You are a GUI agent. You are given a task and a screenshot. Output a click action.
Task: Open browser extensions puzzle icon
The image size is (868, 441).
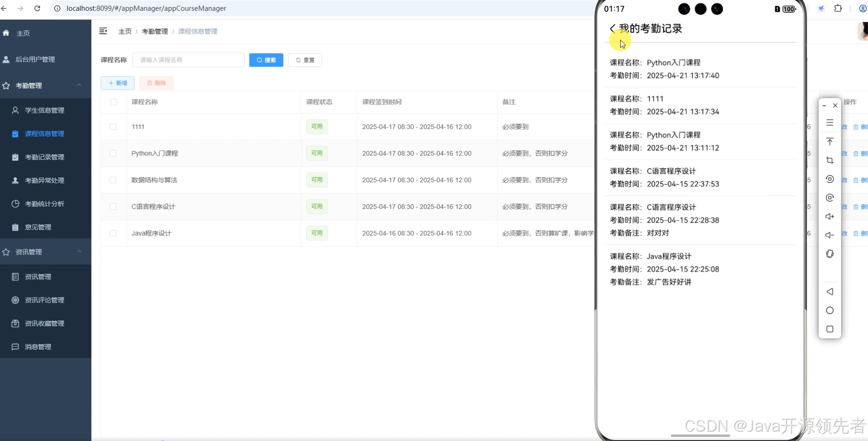[x=838, y=8]
